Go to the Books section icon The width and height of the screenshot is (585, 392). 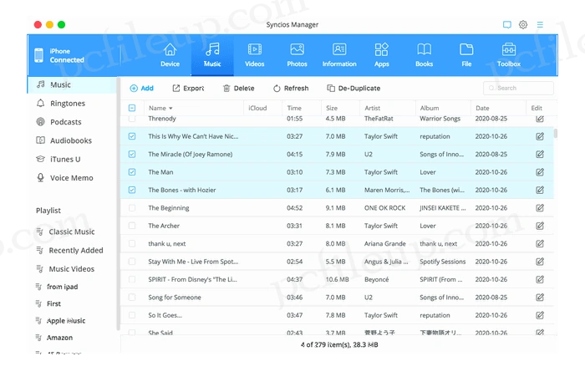click(x=425, y=50)
